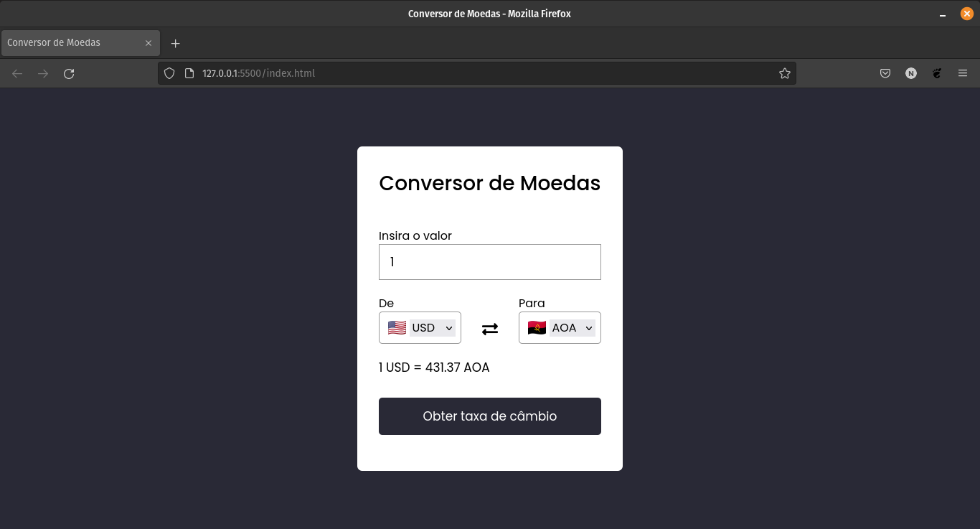Image resolution: width=980 pixels, height=529 pixels.
Task: Click the shield tracking protection icon
Action: [169, 72]
